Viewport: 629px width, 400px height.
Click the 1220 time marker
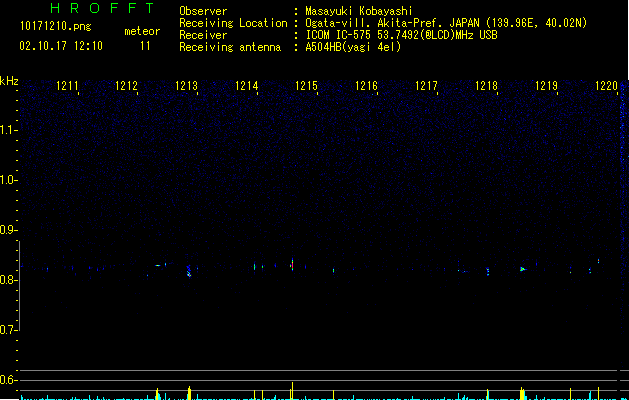[x=607, y=86]
